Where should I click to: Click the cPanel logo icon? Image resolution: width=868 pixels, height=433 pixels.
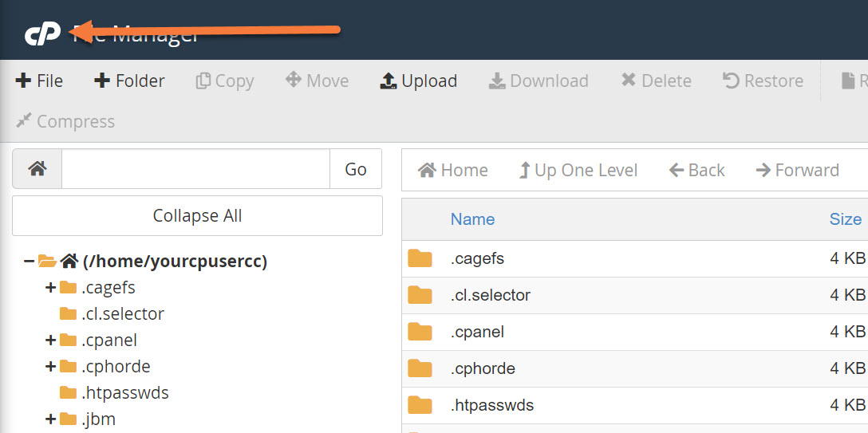click(x=42, y=34)
